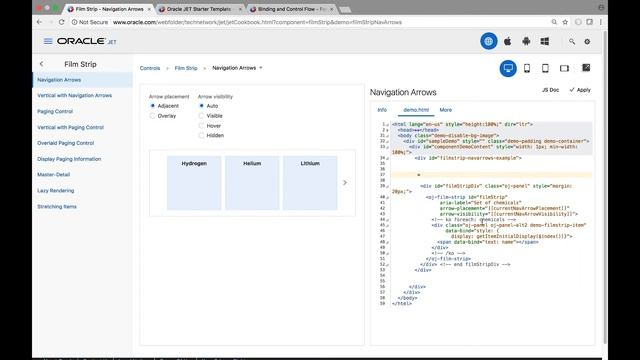Switch to the Info tab

coord(382,110)
